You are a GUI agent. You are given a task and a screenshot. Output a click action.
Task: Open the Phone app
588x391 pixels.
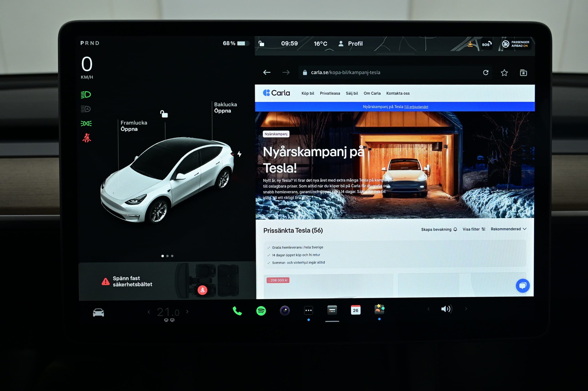point(237,311)
